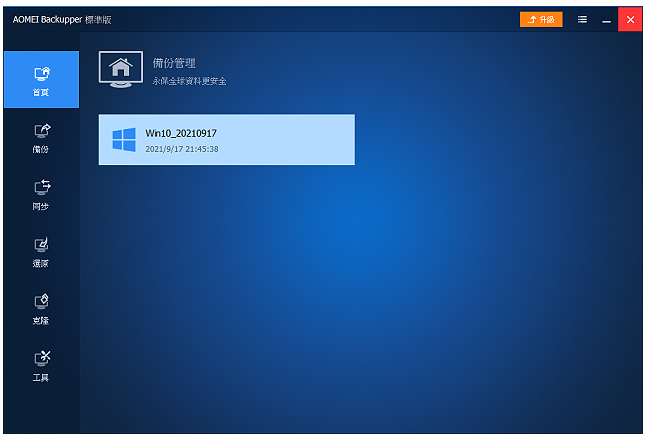The height and width of the screenshot is (445, 653).
Task: Open the 首頁 home sidebar tab
Action: click(x=41, y=80)
